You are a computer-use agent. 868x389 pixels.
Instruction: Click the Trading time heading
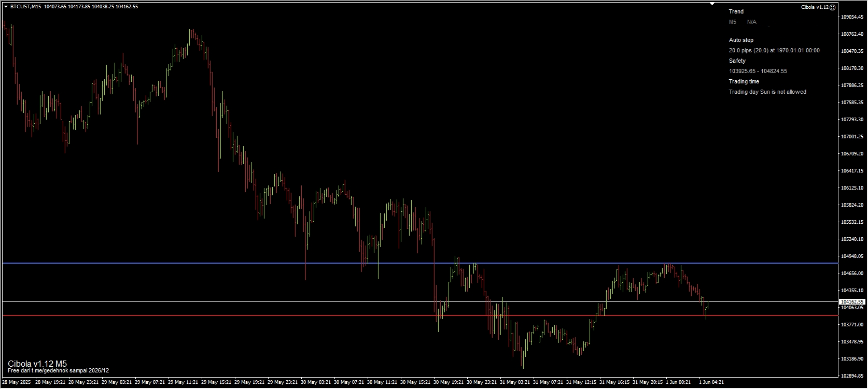[x=744, y=81]
